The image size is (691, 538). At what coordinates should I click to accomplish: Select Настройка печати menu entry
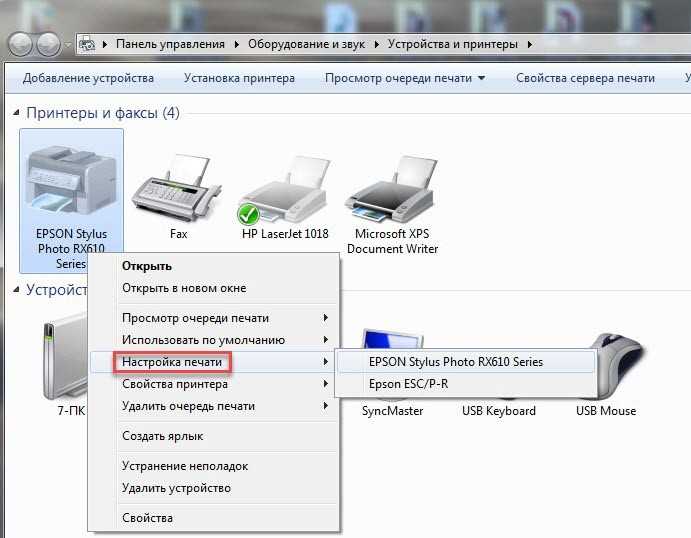215,362
